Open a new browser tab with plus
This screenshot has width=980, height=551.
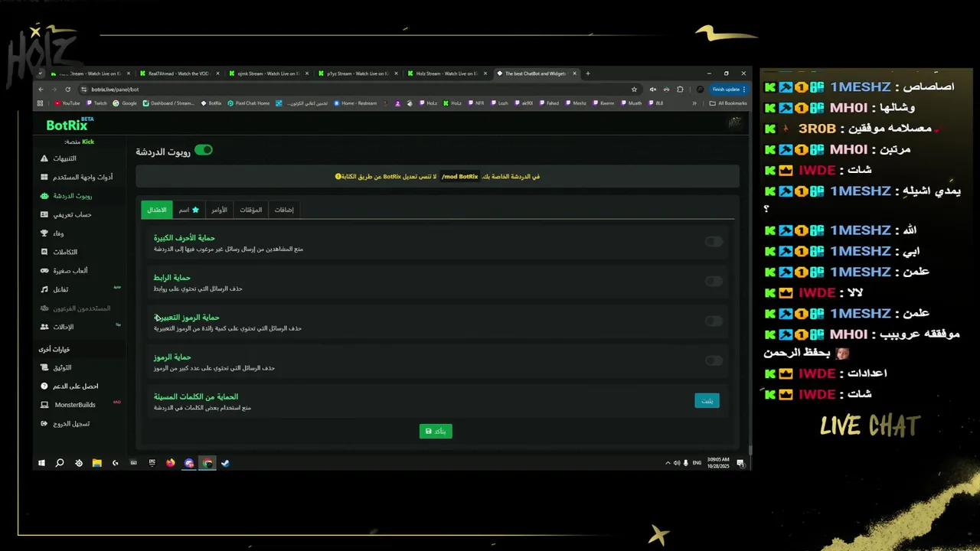click(588, 73)
